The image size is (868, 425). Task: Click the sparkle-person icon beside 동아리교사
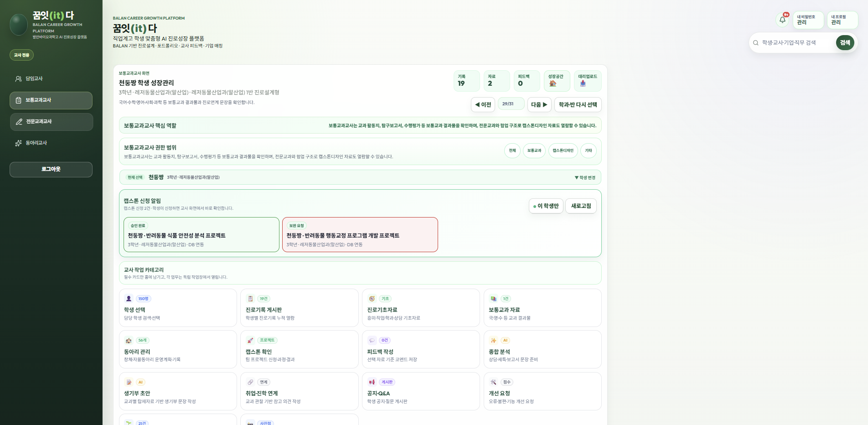coord(19,143)
